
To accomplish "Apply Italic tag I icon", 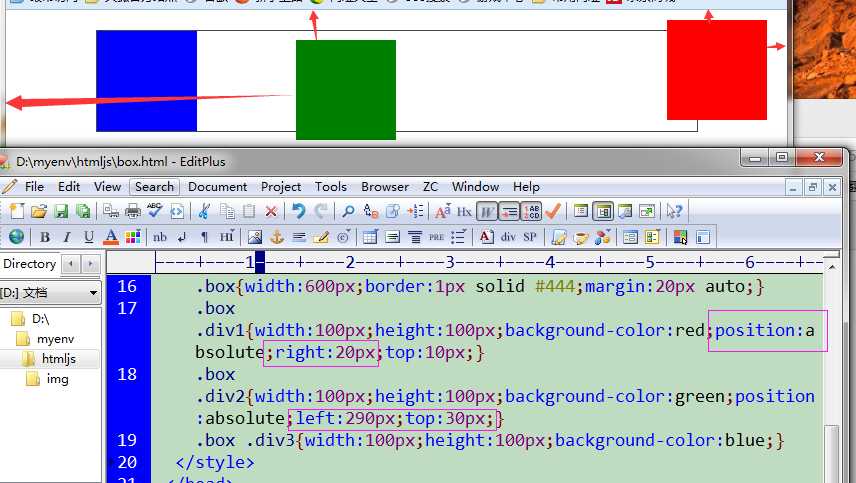I will [x=67, y=237].
